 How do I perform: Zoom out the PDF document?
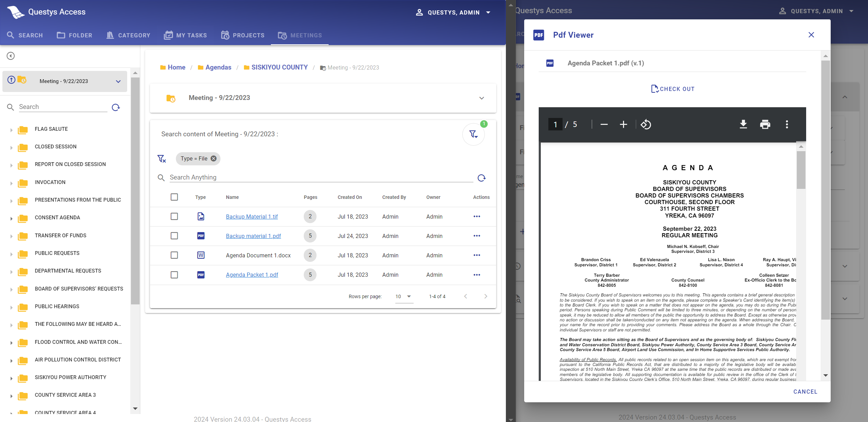tap(604, 125)
